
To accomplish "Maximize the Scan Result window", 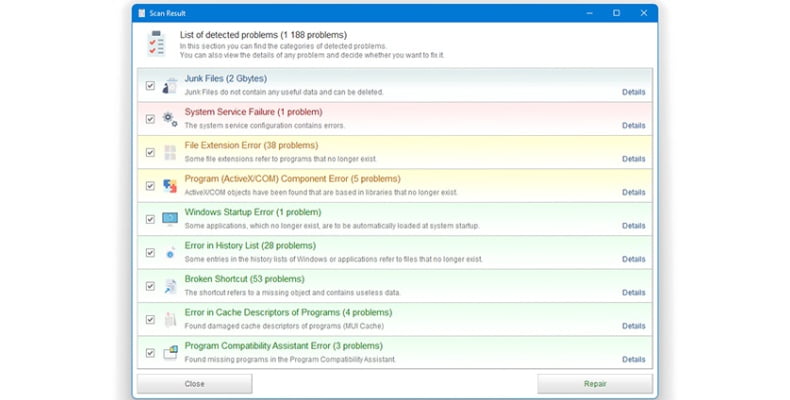I will (x=616, y=12).
